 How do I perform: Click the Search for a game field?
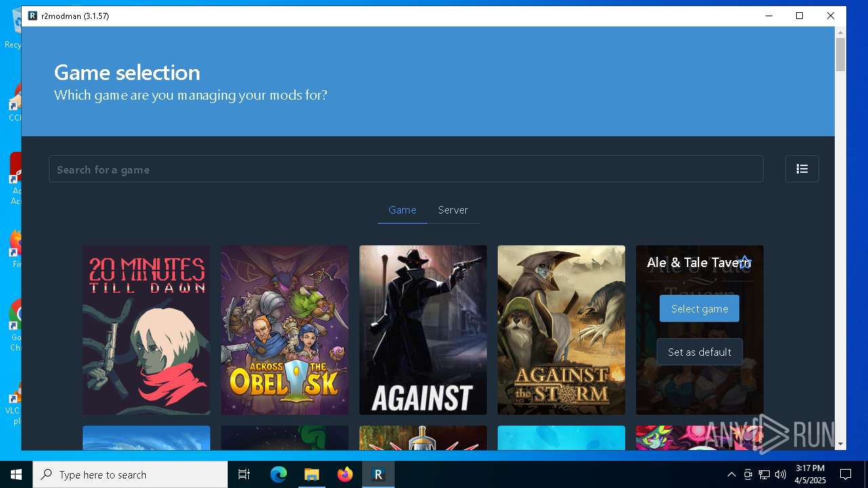(406, 169)
